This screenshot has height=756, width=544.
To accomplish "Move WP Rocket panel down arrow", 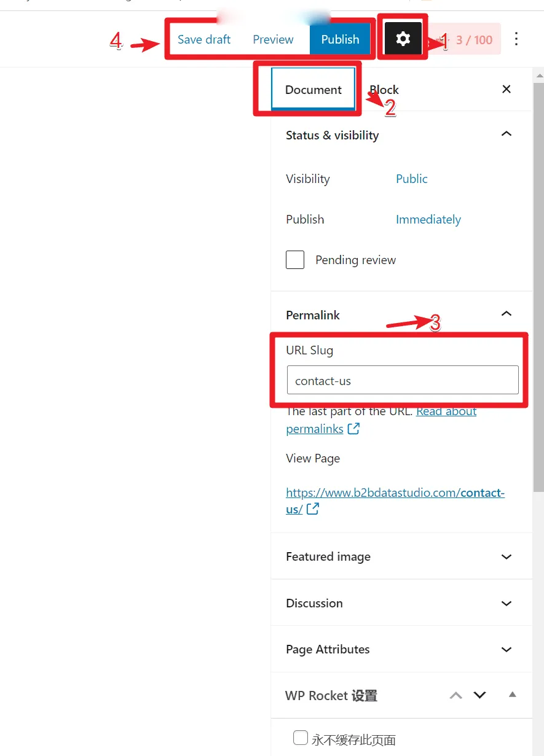I will click(x=480, y=695).
